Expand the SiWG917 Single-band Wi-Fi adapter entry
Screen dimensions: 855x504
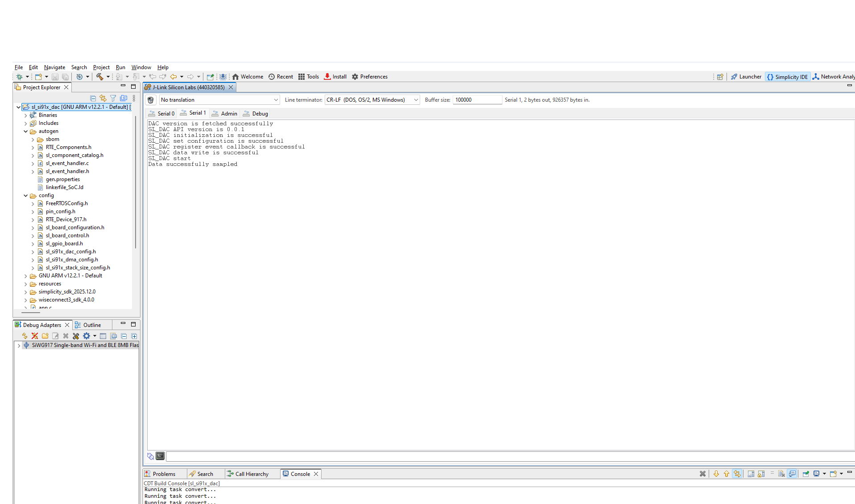(20, 345)
